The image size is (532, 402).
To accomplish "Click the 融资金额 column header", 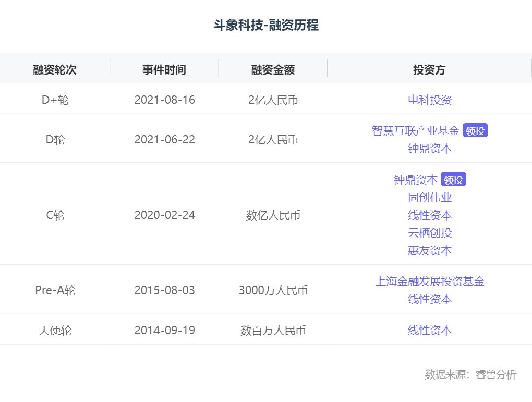I will tap(273, 69).
